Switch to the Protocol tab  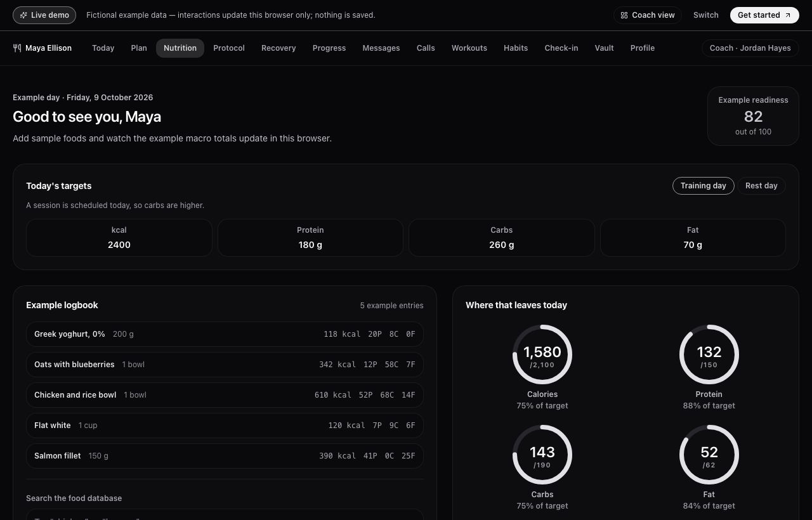tap(229, 48)
